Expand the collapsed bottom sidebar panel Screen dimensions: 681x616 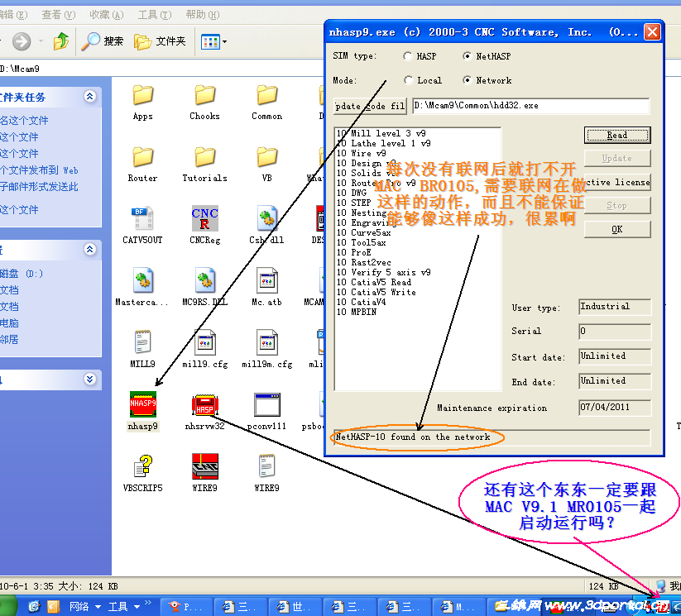[x=90, y=379]
